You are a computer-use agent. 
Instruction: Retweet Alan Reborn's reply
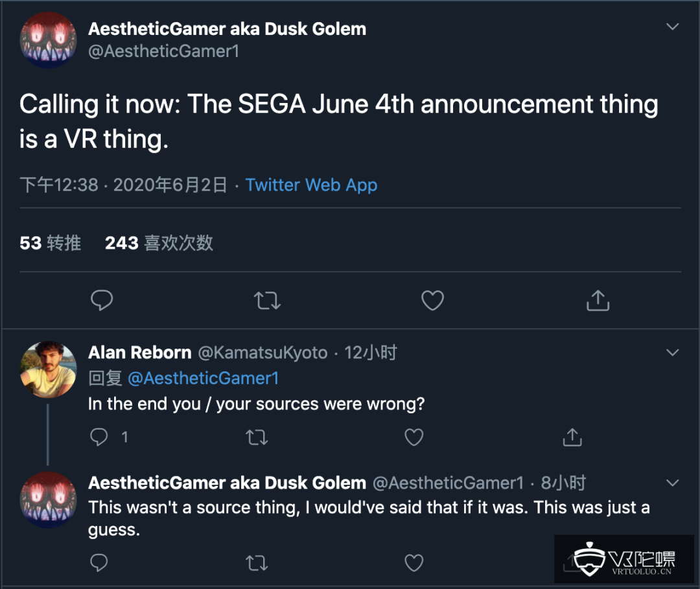[257, 437]
